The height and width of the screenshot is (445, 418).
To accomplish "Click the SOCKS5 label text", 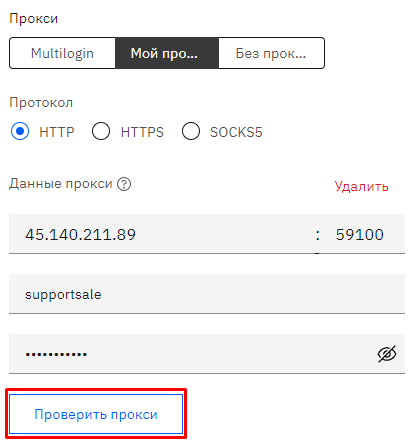I will (236, 132).
